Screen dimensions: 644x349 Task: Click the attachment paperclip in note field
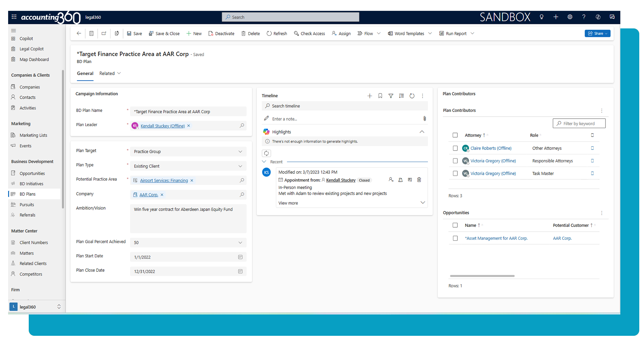tap(425, 119)
